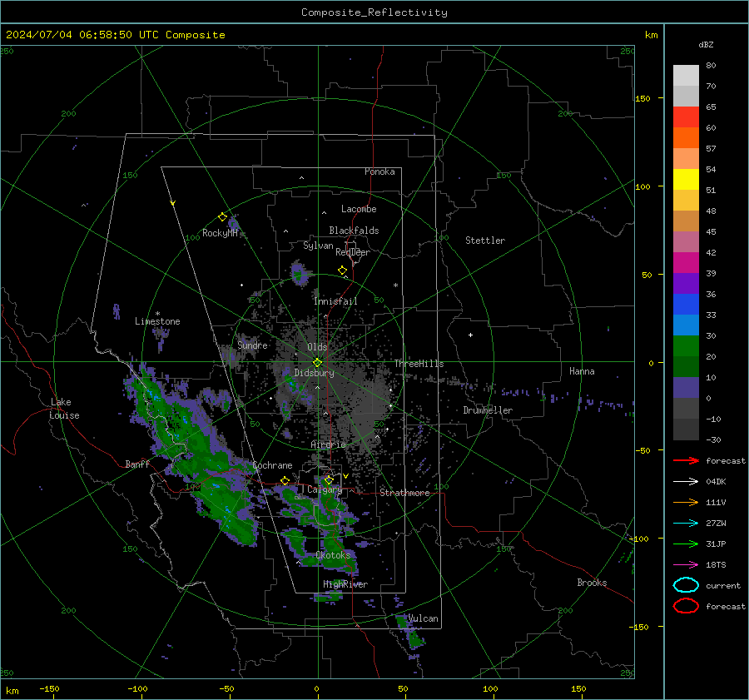Click the yellow diamond marker below Cochrane
This screenshot has height=700, width=749.
point(285,481)
